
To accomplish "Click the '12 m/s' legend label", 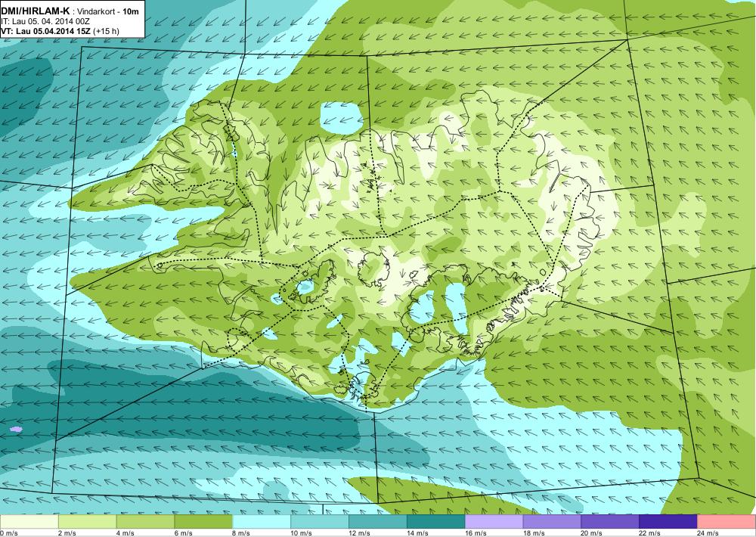I will click(359, 533).
